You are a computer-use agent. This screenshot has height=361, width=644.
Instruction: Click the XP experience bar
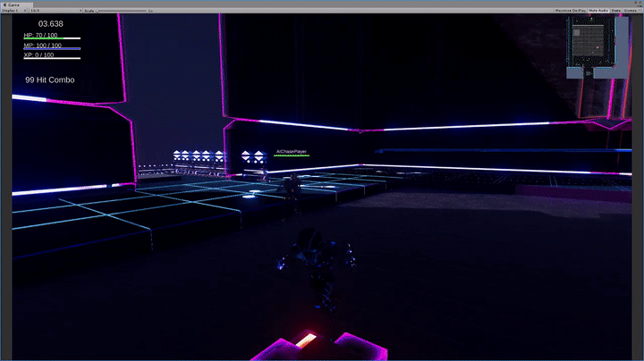(x=52, y=58)
